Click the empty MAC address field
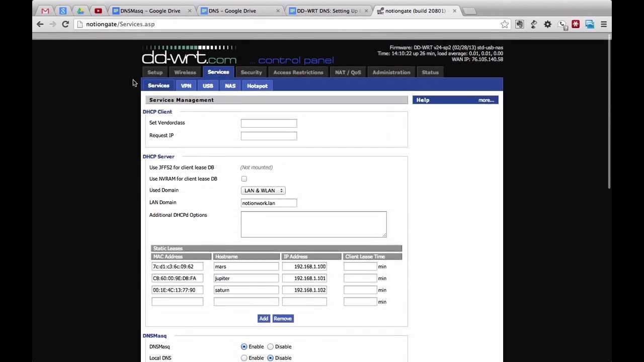The width and height of the screenshot is (644, 362). 177,302
